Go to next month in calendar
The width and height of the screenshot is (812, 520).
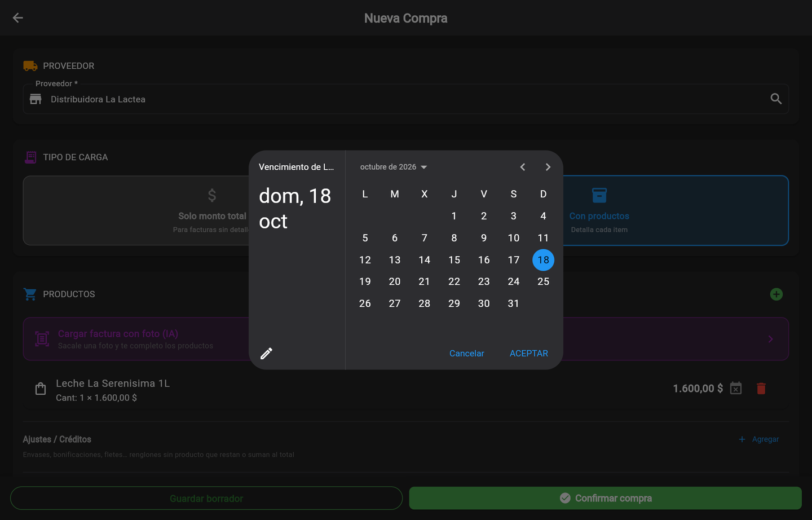[x=548, y=167]
